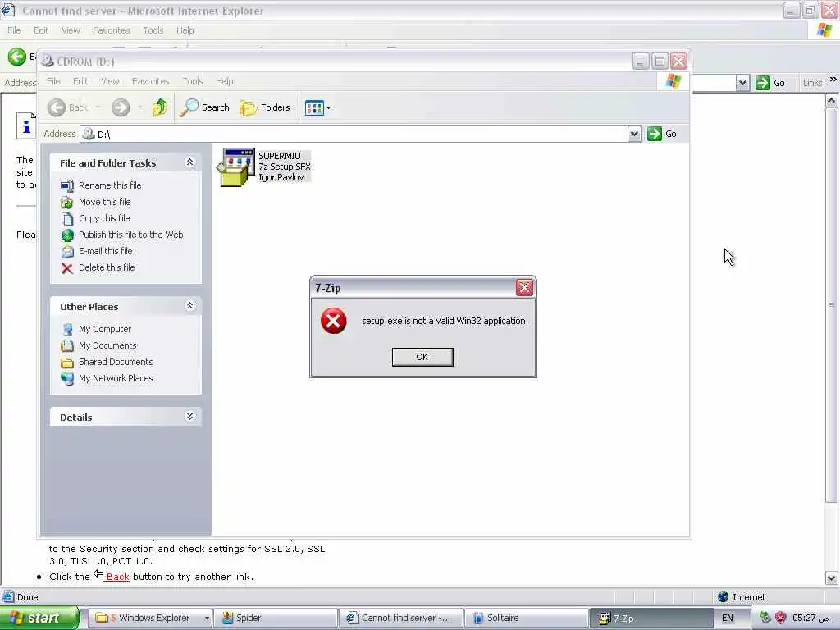Open the Tools menu in the CDROM window
The image size is (840, 630).
[192, 81]
